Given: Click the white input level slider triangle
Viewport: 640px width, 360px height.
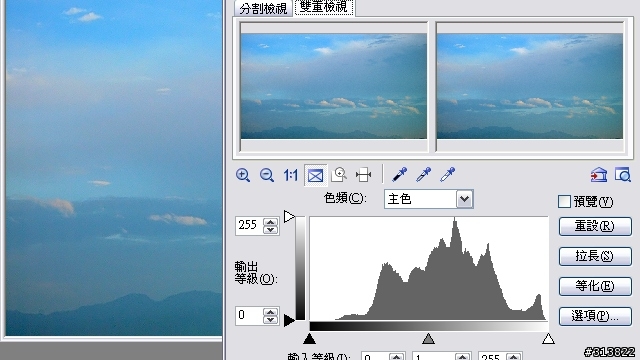Looking at the screenshot, I should click(x=548, y=338).
